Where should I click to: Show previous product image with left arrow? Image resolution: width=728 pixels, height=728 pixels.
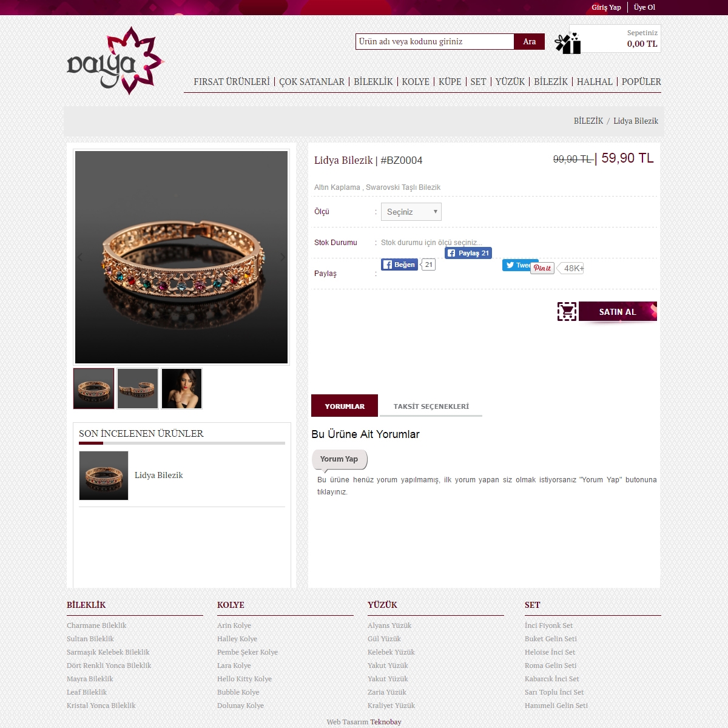80,257
